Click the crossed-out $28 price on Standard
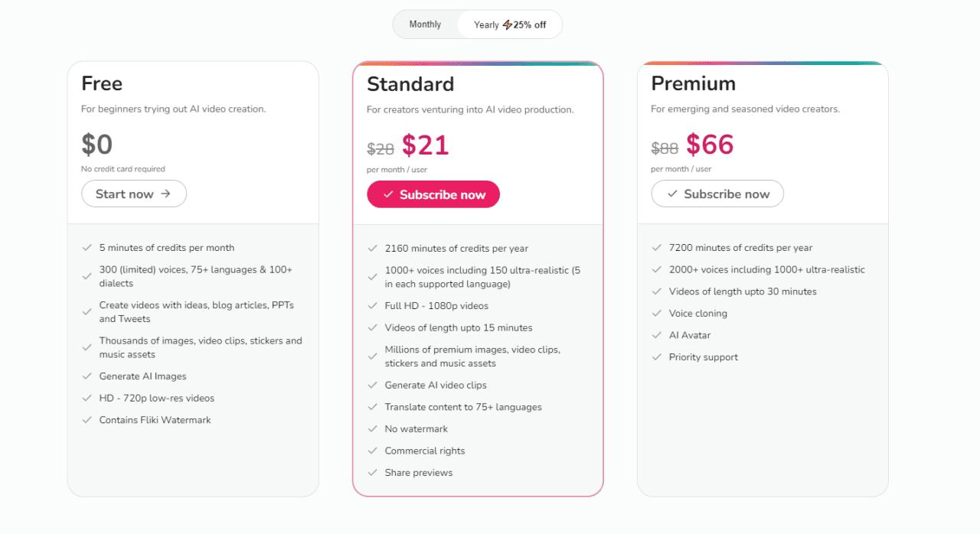The image size is (980, 534). pos(381,148)
